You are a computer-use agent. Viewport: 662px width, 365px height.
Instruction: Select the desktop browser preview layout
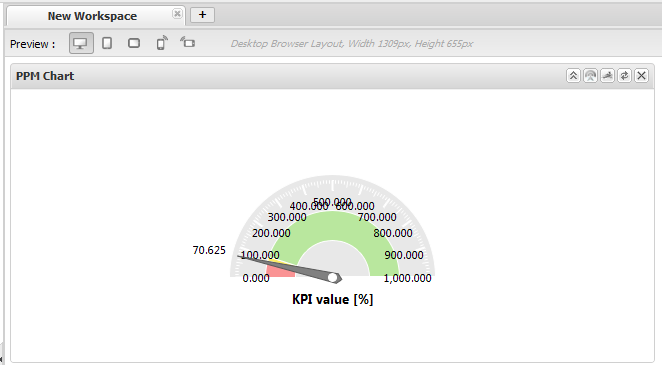[x=81, y=43]
